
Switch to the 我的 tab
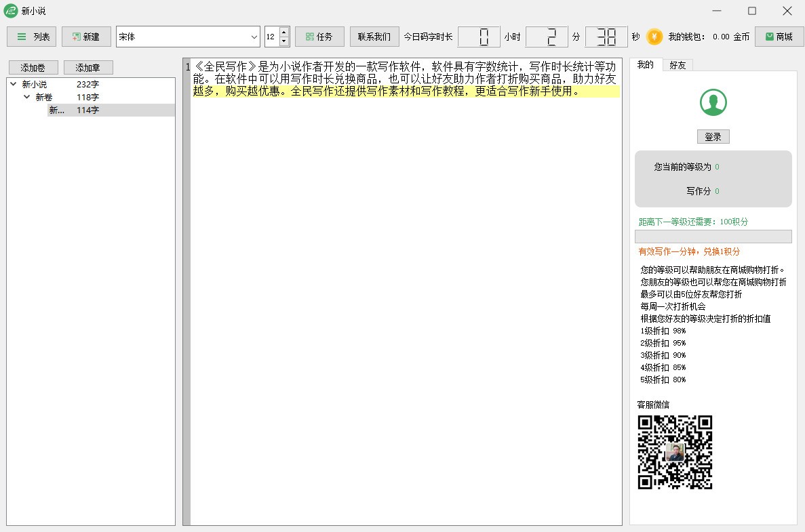pyautogui.click(x=646, y=64)
